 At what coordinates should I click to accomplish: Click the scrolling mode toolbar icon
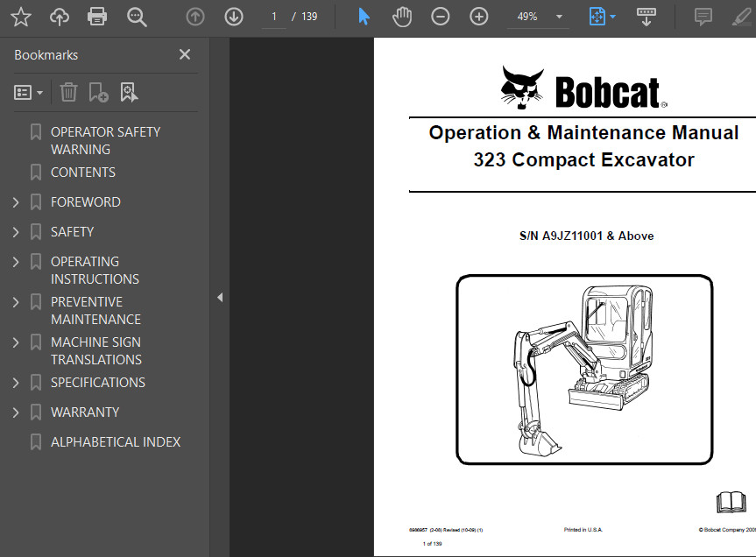pyautogui.click(x=646, y=17)
